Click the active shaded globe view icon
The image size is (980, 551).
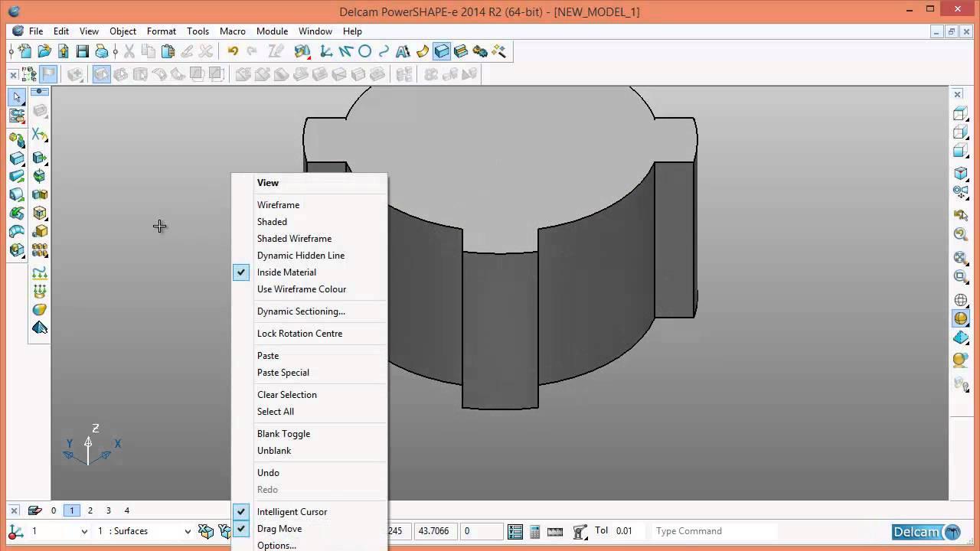(961, 318)
